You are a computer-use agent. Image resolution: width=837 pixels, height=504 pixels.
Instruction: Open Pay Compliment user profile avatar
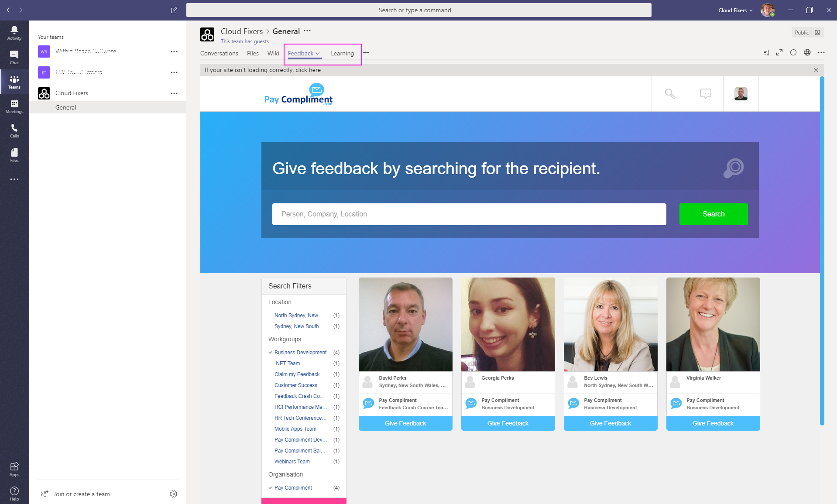741,94
